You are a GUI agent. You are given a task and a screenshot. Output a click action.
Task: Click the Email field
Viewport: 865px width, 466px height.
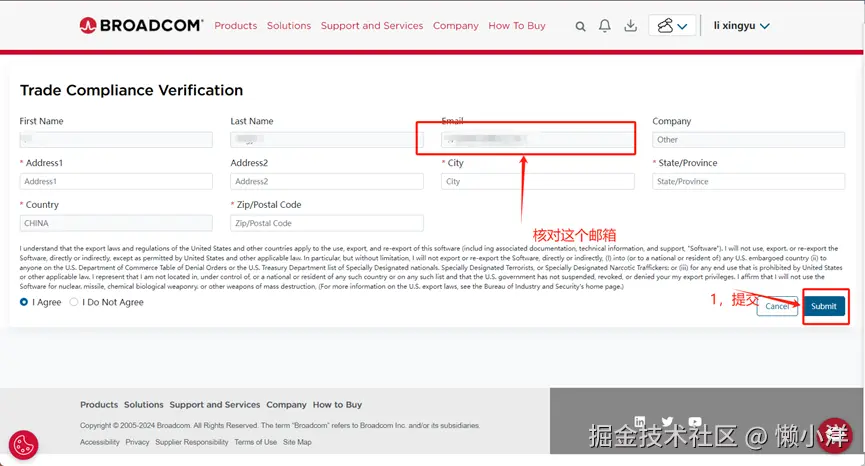(538, 140)
